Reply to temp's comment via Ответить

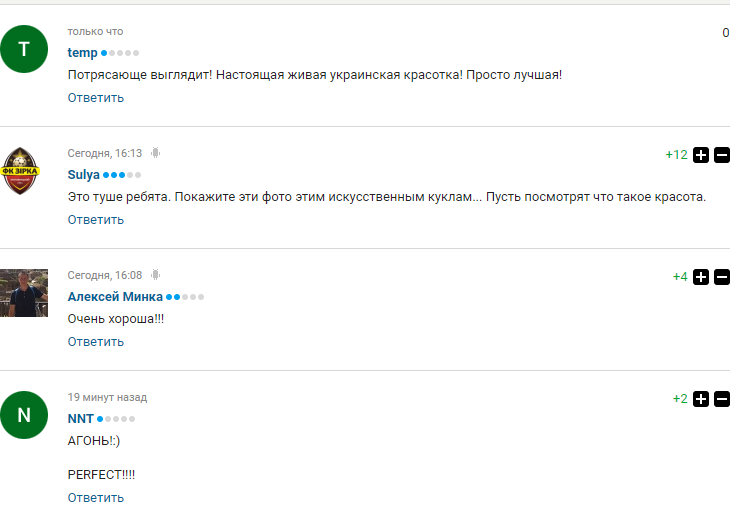96,98
